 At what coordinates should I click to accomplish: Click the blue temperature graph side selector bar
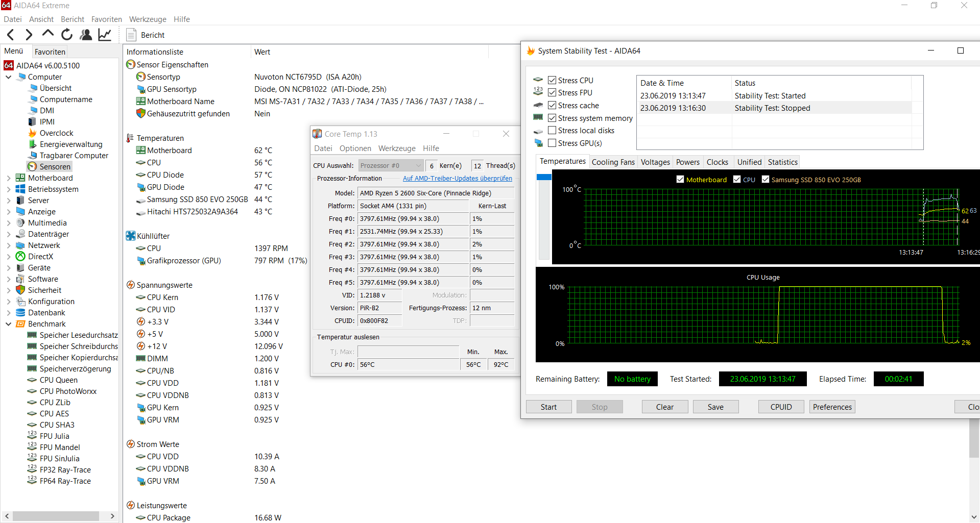[544, 177]
